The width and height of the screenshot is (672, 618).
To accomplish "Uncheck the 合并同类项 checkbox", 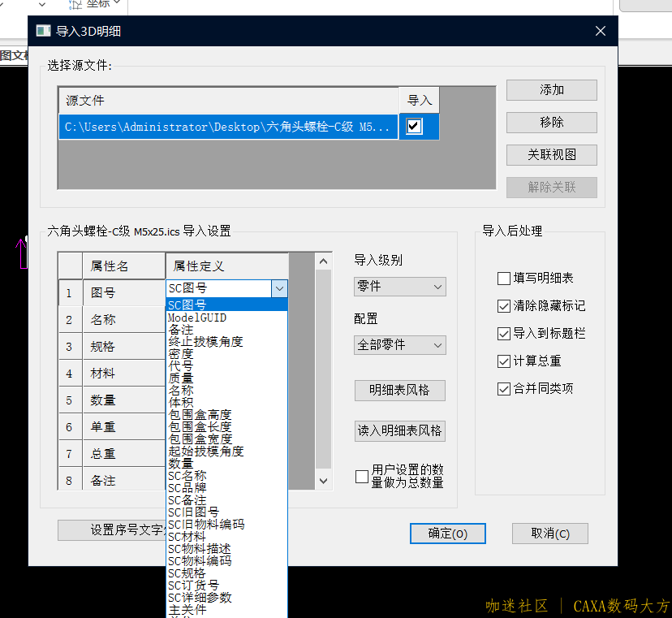I will click(x=503, y=388).
